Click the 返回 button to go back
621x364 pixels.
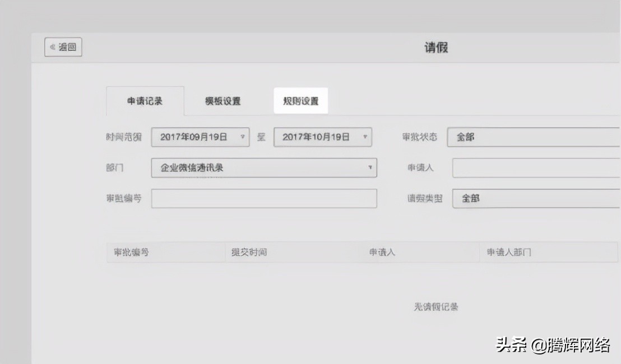click(x=63, y=47)
